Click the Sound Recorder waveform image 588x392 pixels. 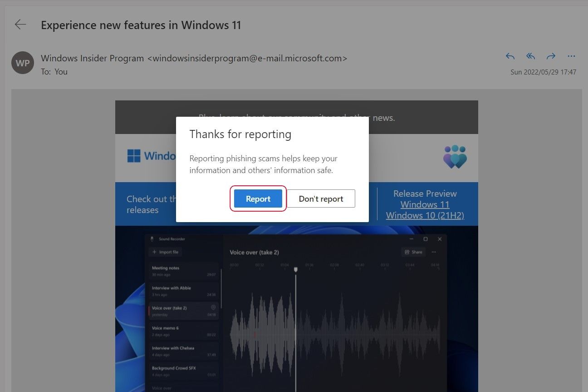[335, 335]
